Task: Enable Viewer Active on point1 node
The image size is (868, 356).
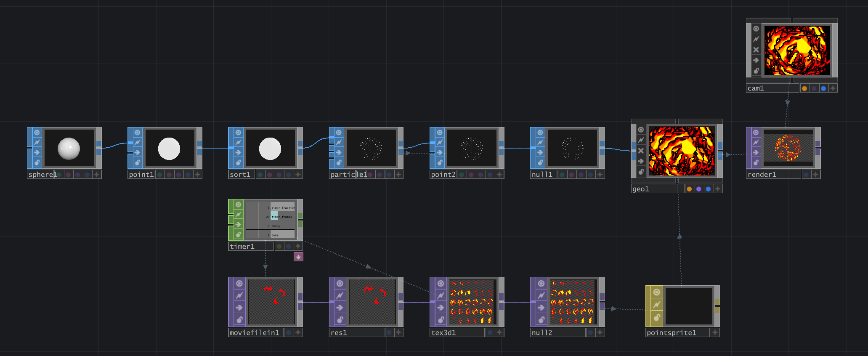Action: 138,133
